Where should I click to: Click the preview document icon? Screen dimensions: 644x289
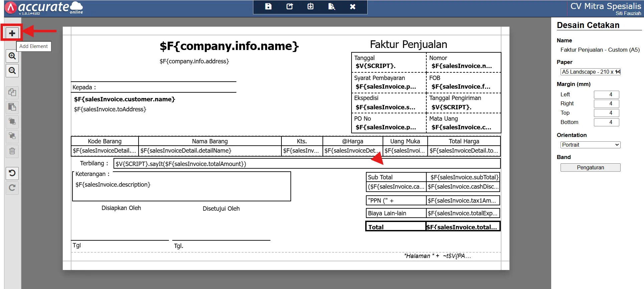(332, 7)
